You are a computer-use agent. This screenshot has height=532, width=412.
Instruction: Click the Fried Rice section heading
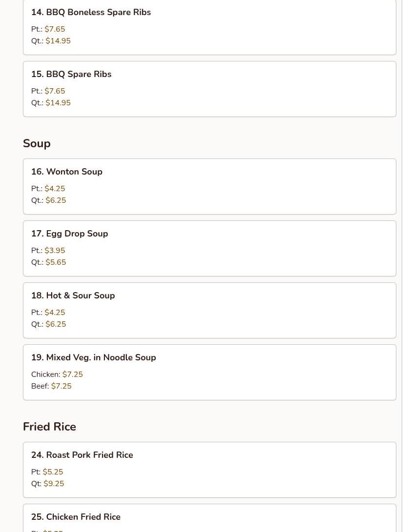[x=49, y=427]
